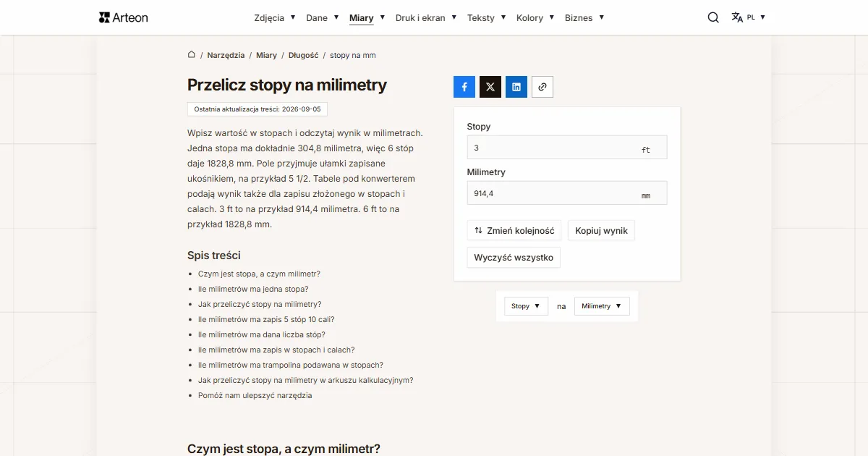The width and height of the screenshot is (868, 456).
Task: Click the Wyczyść wszystko button
Action: tap(514, 258)
